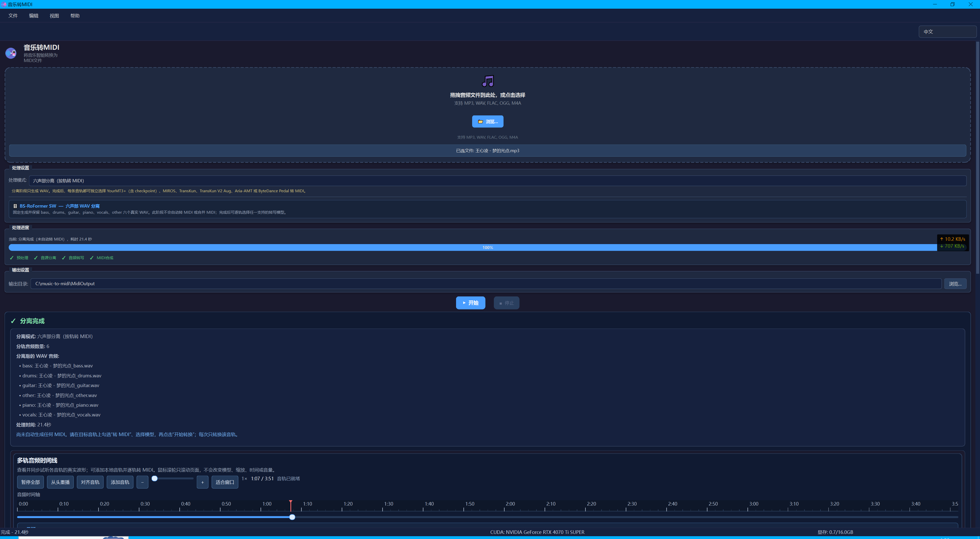Open the 视图 menu
This screenshot has width=980, height=539.
pyautogui.click(x=54, y=16)
